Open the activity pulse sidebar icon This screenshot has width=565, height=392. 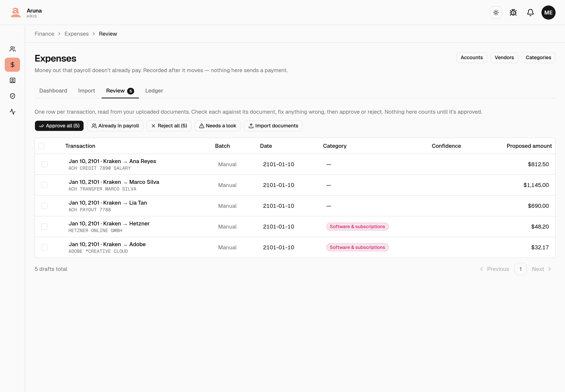click(x=13, y=112)
